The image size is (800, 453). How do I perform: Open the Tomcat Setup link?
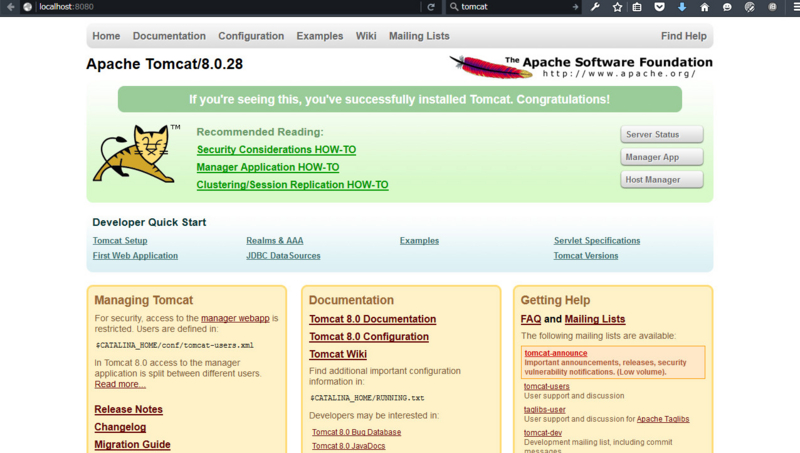pos(120,241)
